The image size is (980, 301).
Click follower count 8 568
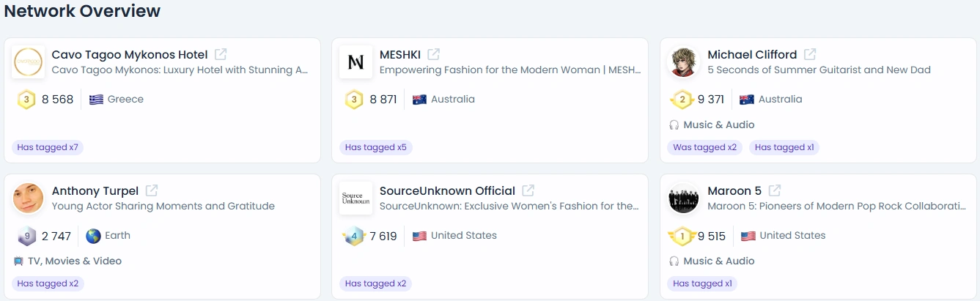coord(58,100)
